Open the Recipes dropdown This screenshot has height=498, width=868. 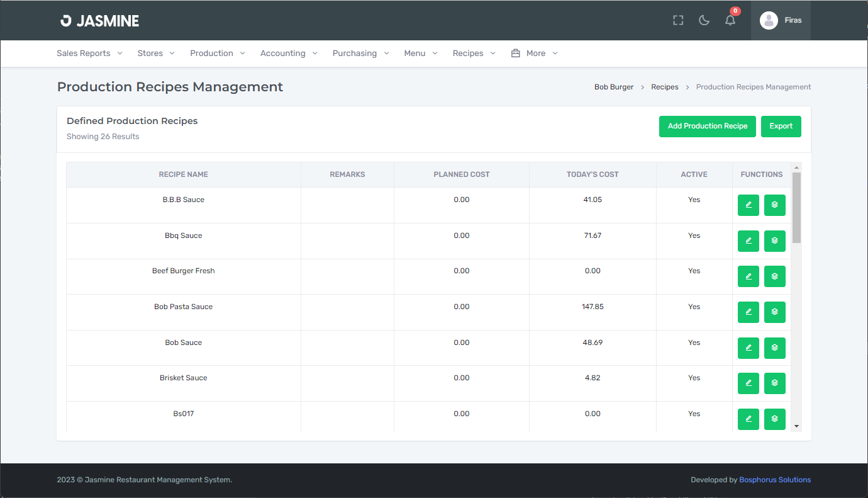(469, 53)
